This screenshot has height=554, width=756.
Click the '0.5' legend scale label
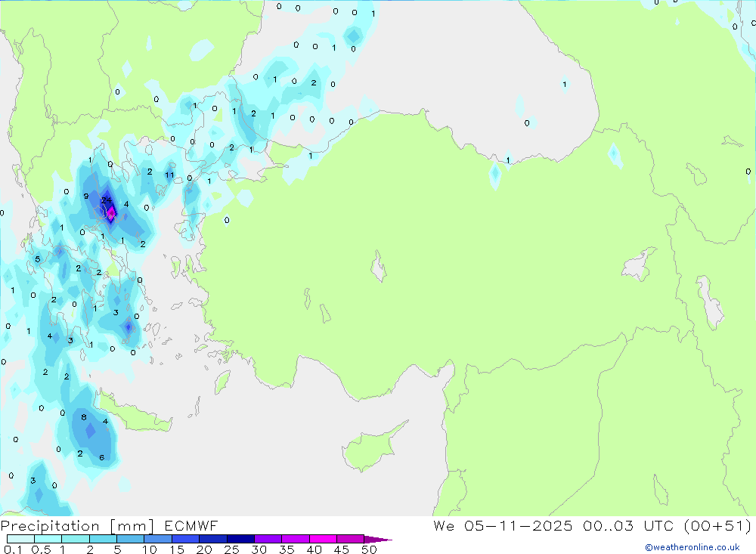pyautogui.click(x=41, y=549)
